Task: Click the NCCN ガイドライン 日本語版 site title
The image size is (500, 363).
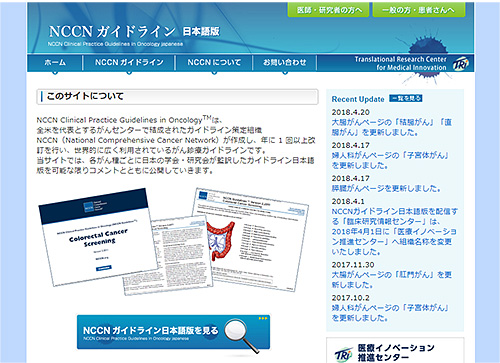Action: pos(134,32)
